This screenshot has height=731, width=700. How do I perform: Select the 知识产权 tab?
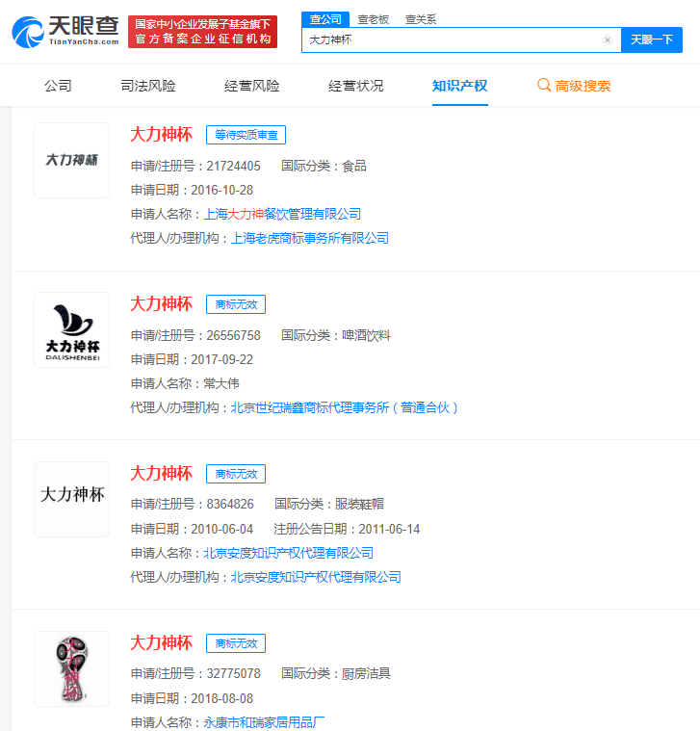click(x=460, y=86)
